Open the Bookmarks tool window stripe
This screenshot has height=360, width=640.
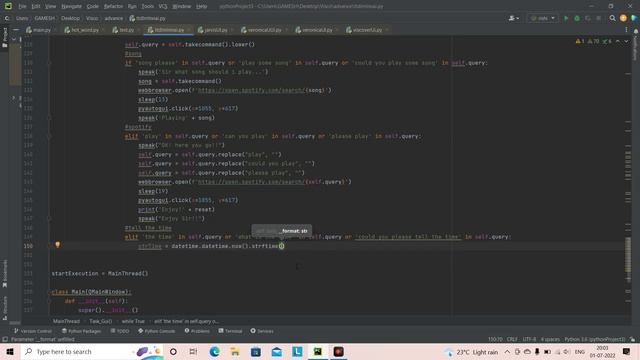[x=5, y=273]
